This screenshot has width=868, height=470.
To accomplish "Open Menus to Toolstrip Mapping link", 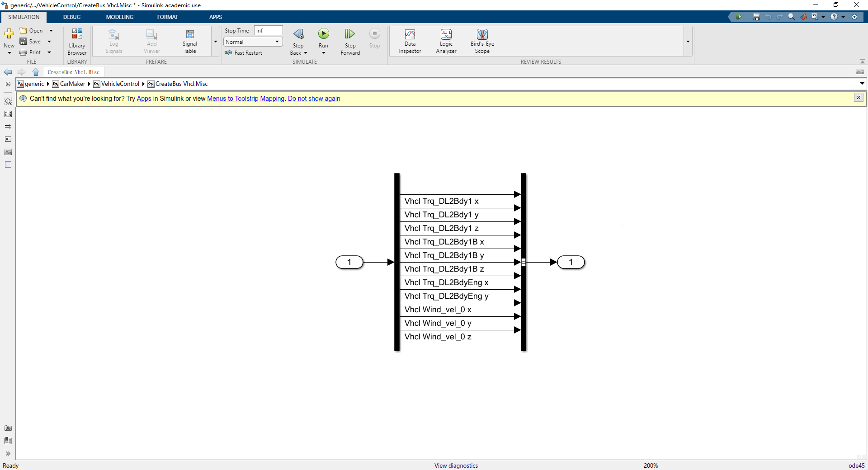I will [x=245, y=99].
